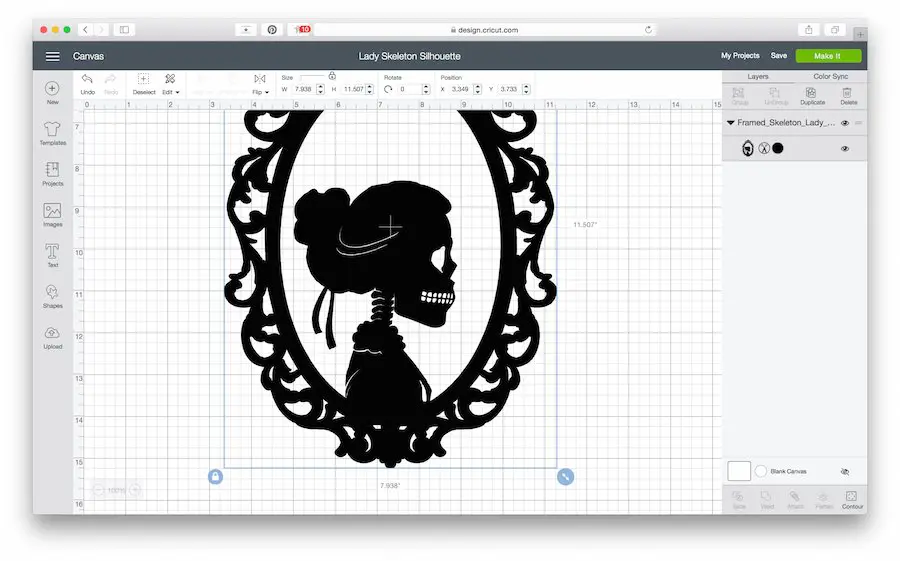Select the skeleton lady layer thumbnail
Screen dimensions: 900x561
(747, 148)
